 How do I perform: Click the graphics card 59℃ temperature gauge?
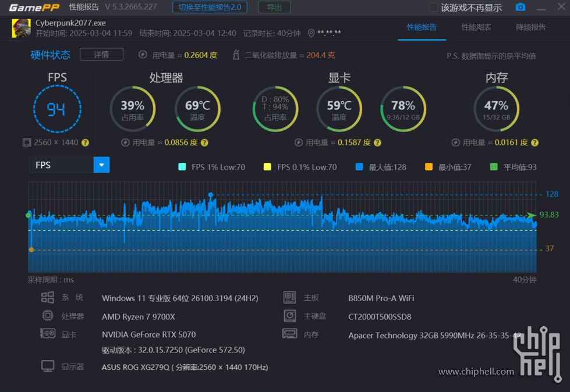click(x=339, y=109)
